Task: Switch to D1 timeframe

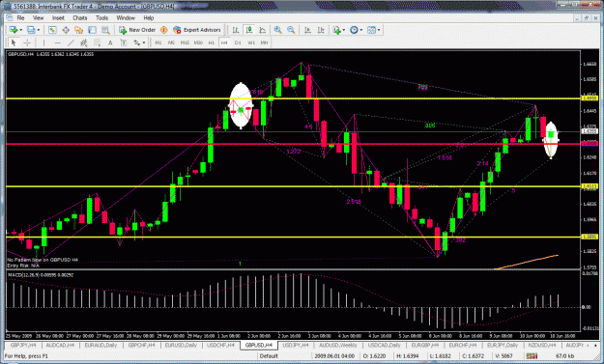Action: point(238,42)
